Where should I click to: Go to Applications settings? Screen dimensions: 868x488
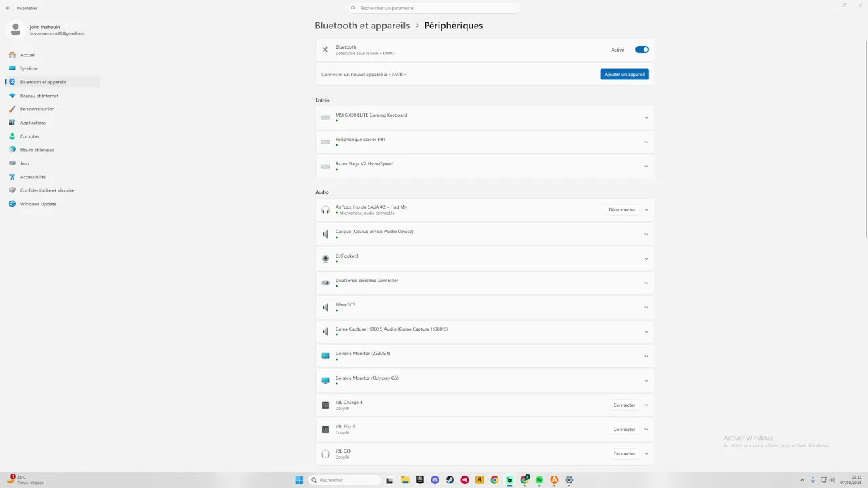[53, 123]
